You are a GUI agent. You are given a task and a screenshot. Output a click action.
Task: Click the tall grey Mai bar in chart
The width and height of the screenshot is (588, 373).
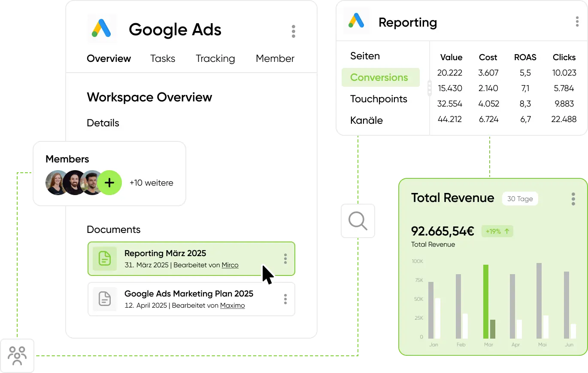click(539, 301)
